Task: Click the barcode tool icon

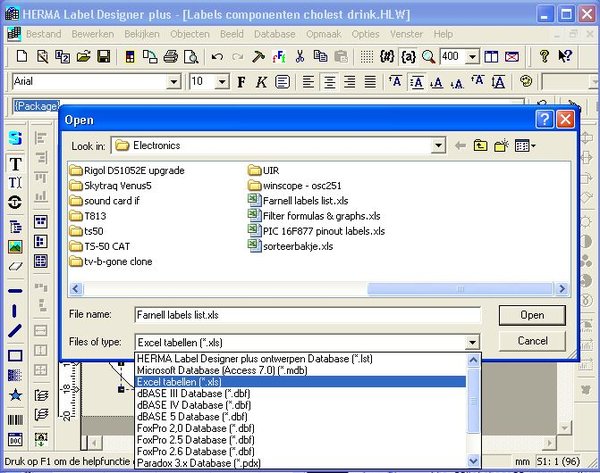Action: click(15, 420)
